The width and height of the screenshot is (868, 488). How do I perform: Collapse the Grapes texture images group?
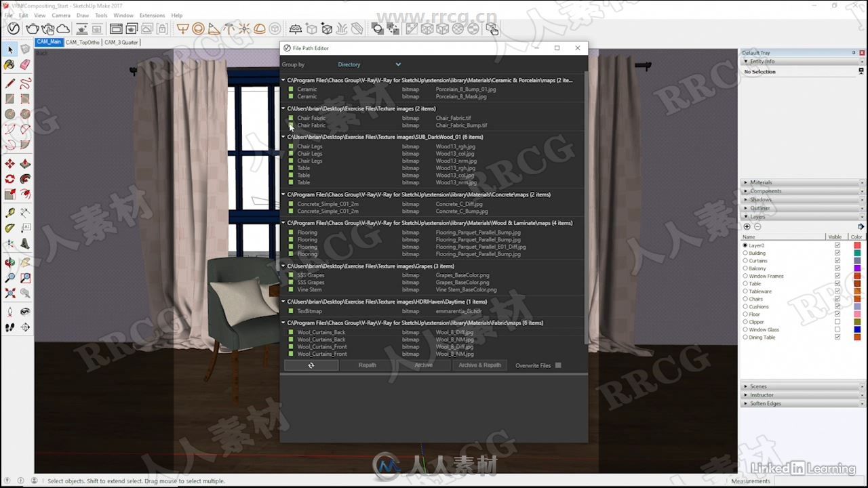click(283, 266)
